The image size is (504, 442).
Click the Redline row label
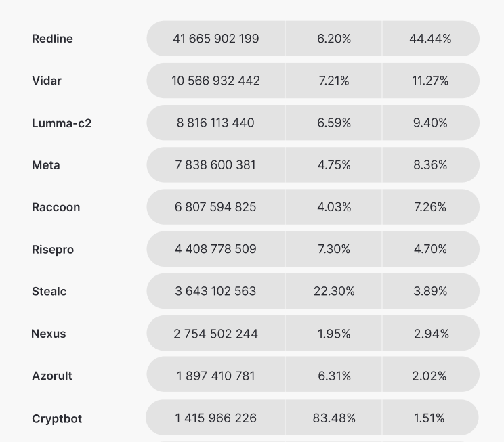(52, 39)
